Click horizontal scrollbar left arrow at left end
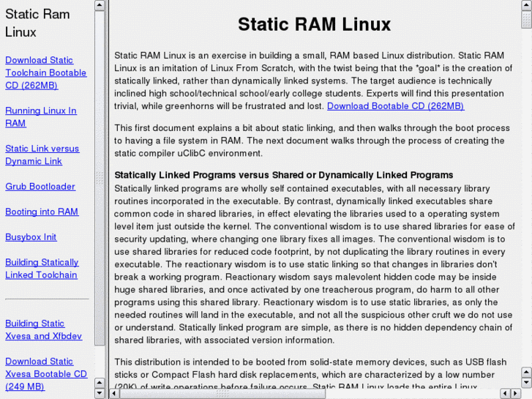The width and height of the screenshot is (532, 399). coord(114,393)
